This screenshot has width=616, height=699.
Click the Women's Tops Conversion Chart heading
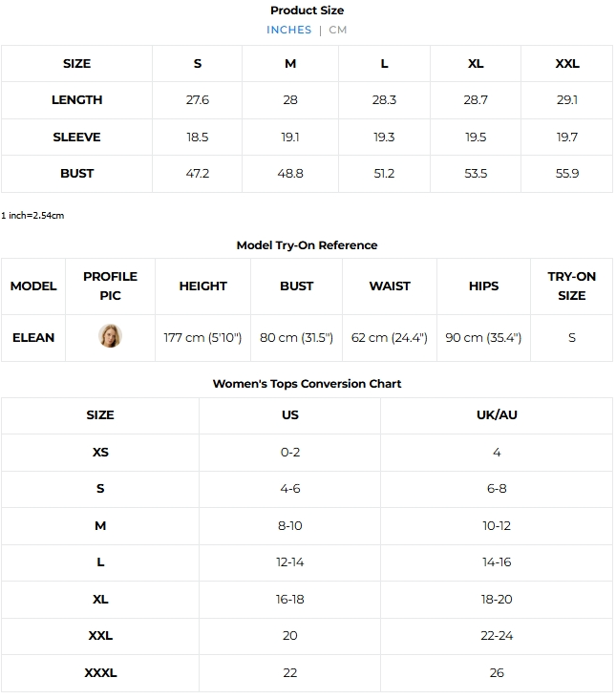pyautogui.click(x=307, y=384)
